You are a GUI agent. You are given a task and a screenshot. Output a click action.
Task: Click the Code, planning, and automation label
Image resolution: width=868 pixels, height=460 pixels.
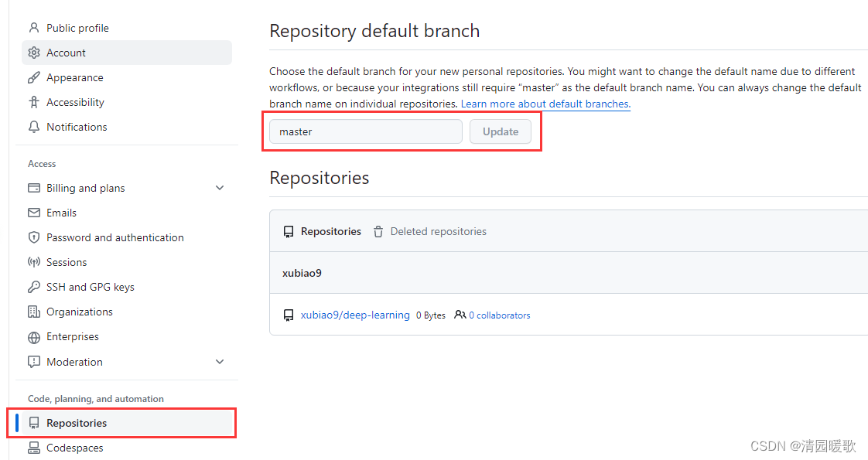(96, 399)
